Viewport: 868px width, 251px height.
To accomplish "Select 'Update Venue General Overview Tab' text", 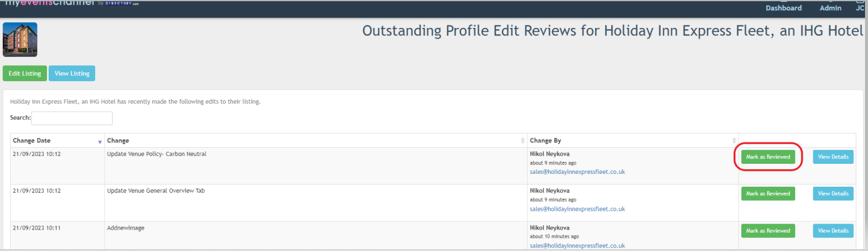I will coord(156,191).
